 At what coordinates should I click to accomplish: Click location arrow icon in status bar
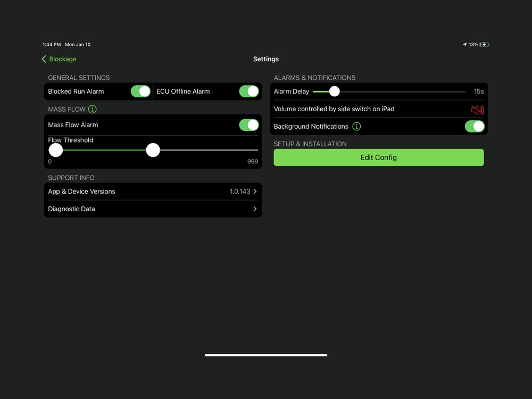(465, 45)
